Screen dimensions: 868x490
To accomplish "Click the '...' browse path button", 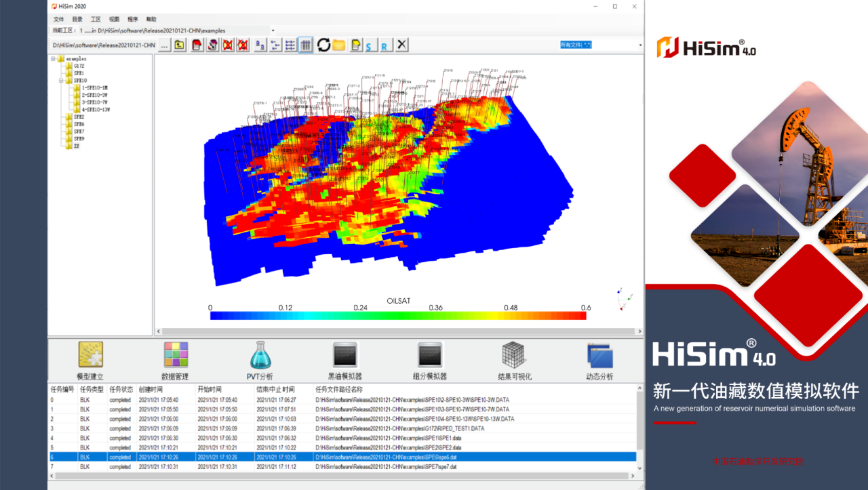I will click(x=164, y=45).
